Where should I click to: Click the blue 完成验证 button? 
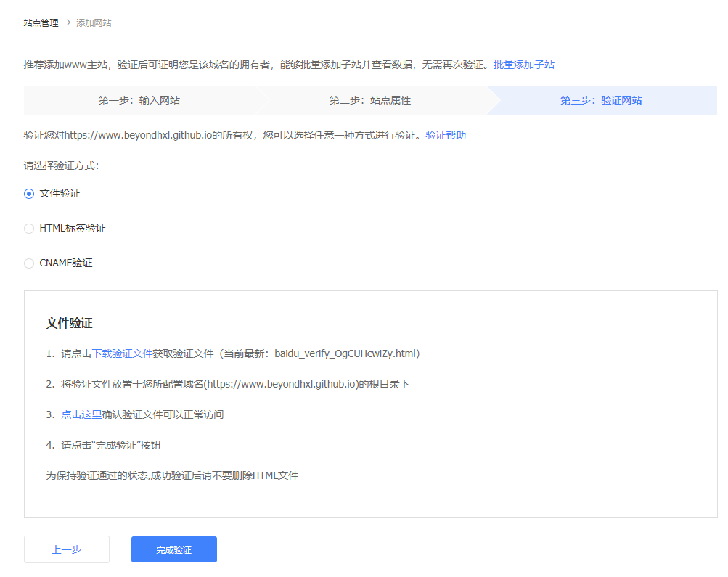[173, 549]
